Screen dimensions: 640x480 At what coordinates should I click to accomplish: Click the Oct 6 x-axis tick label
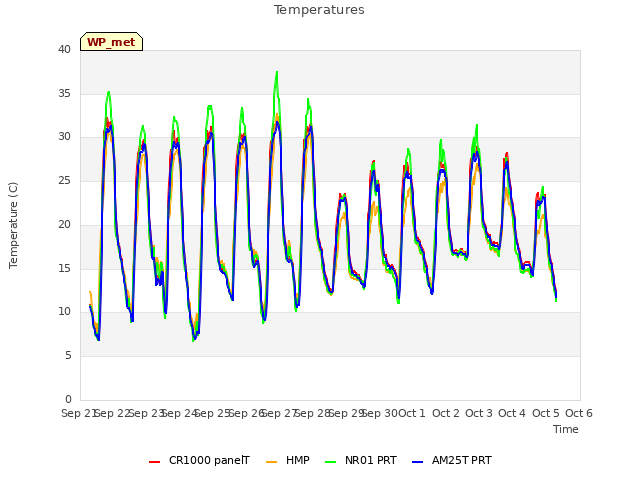pos(579,413)
